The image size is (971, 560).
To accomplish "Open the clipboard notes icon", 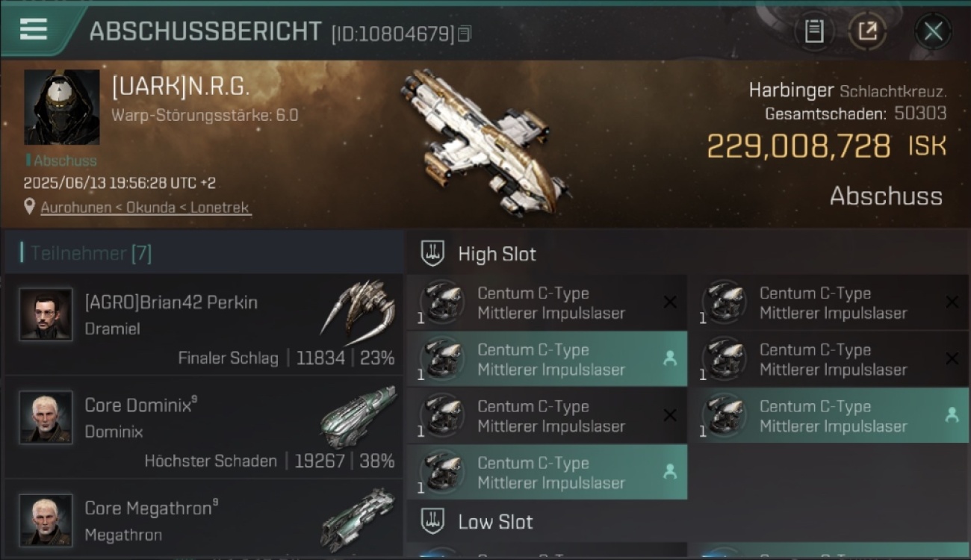I will pyautogui.click(x=814, y=31).
